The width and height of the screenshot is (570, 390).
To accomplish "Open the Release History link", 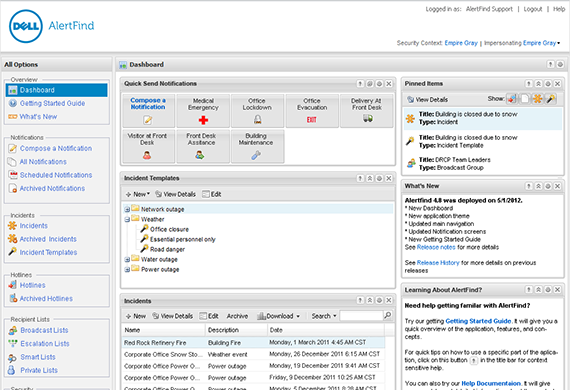I will pyautogui.click(x=438, y=263).
